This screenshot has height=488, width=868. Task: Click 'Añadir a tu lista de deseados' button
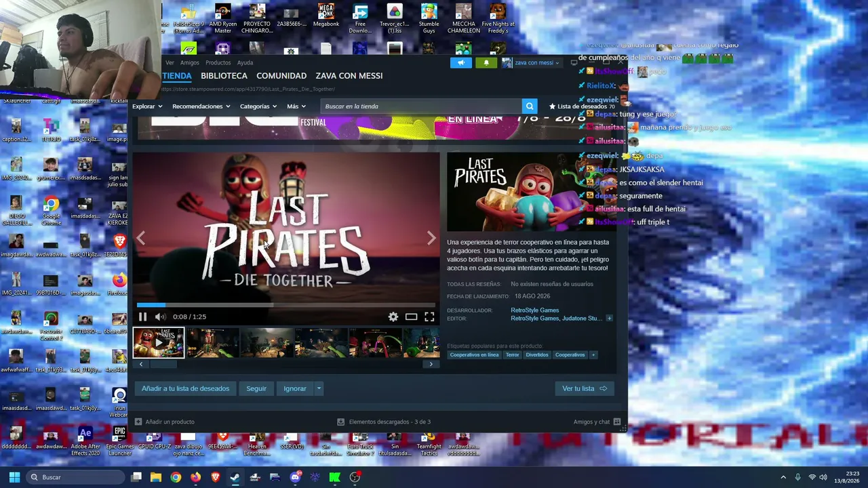click(x=185, y=388)
